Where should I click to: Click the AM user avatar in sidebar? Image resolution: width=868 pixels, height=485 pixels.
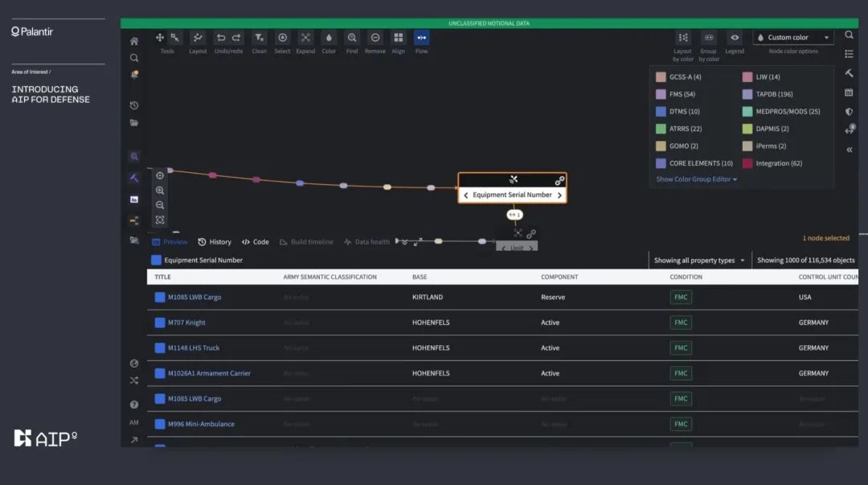pos(134,422)
